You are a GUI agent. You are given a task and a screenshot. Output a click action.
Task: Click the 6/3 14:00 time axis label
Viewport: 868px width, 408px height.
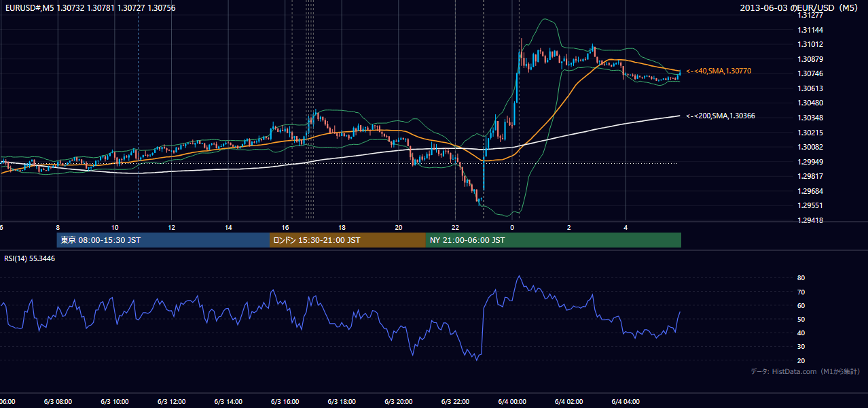coord(228,402)
